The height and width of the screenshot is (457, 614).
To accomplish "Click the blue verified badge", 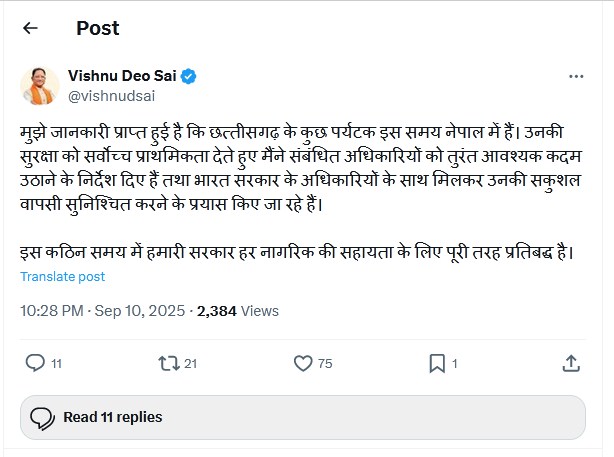I will coord(188,76).
